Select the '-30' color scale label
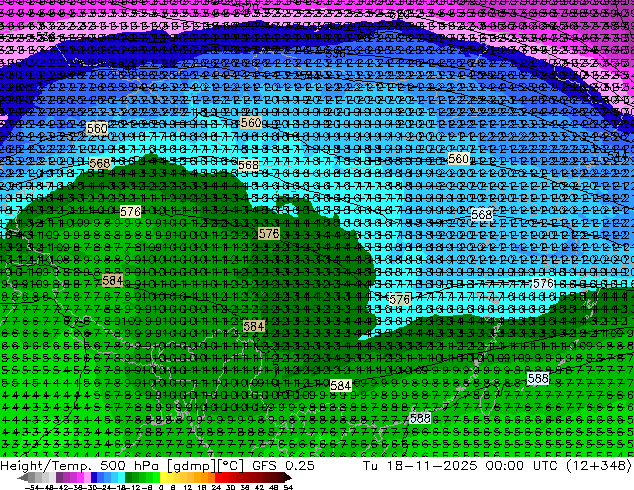The width and height of the screenshot is (634, 490). 90,488
